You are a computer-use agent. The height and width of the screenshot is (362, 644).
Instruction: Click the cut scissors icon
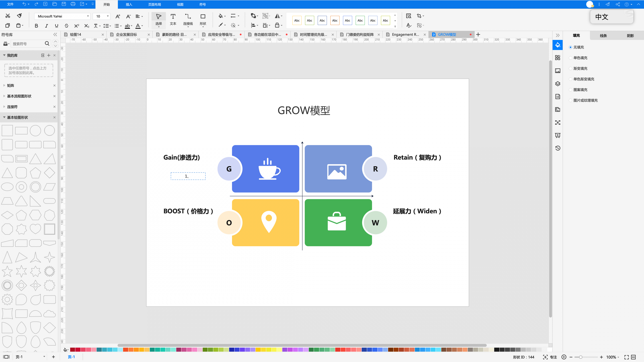8,16
